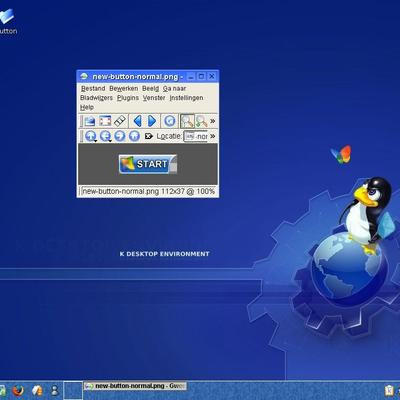Open the Beeld menu

tap(150, 88)
